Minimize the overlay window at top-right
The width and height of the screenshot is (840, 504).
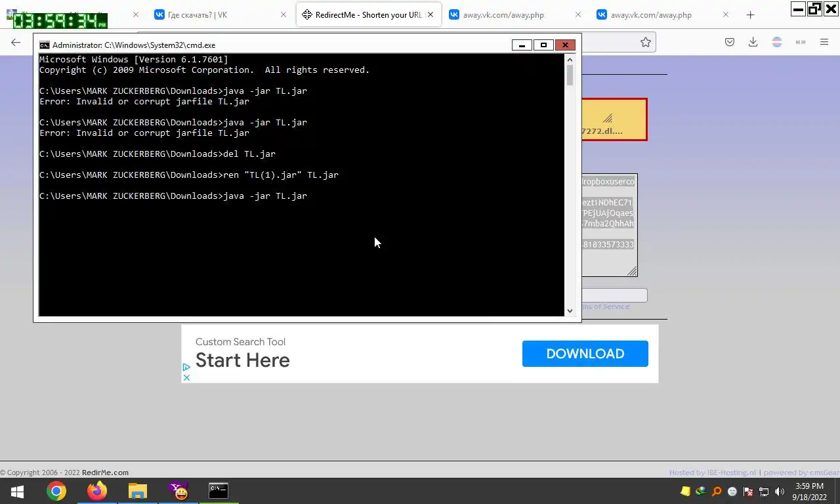(x=798, y=9)
